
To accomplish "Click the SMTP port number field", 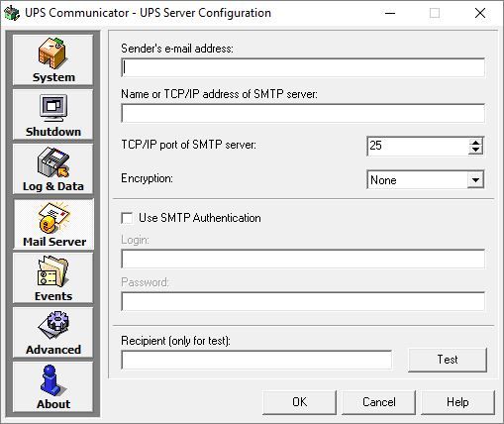I will click(x=418, y=146).
